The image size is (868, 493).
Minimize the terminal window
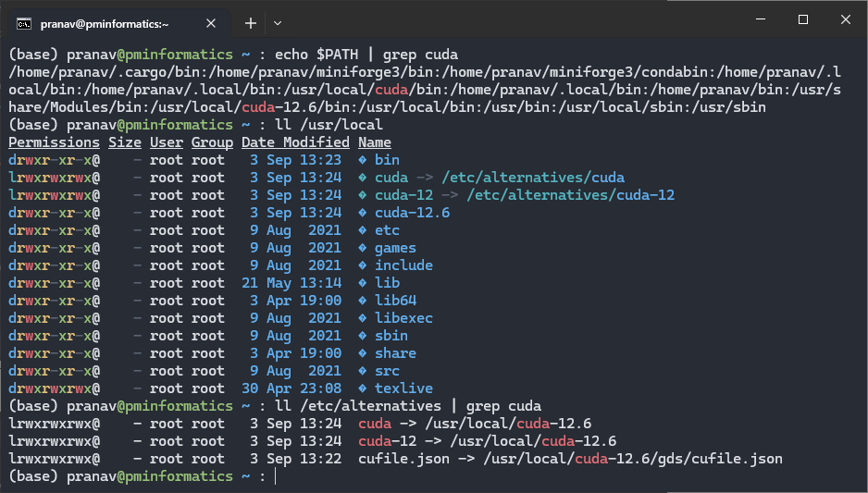(761, 19)
